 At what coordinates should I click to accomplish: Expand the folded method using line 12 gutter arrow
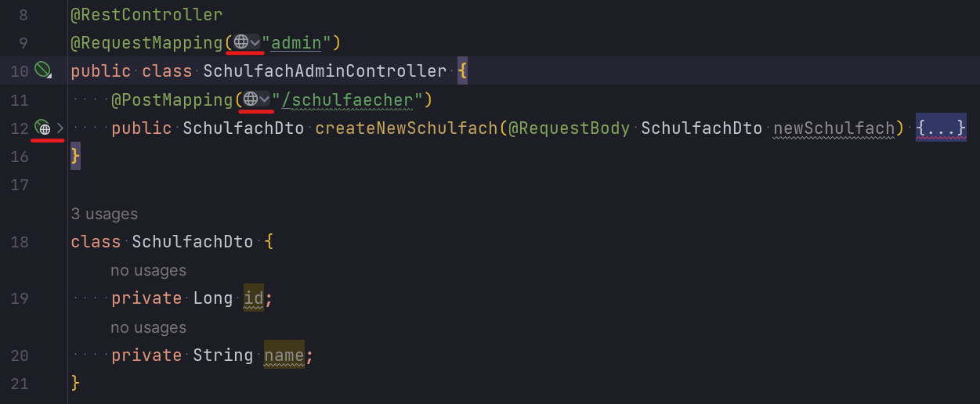pos(60,128)
